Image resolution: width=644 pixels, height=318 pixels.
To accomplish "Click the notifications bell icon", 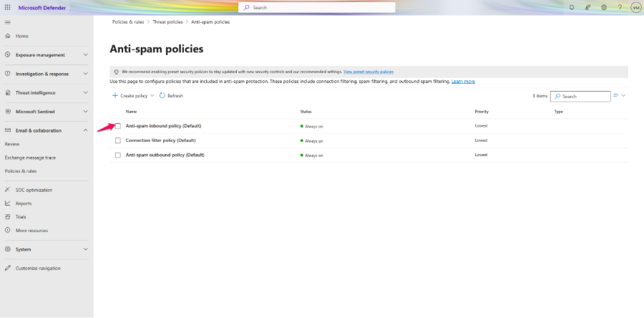I will pyautogui.click(x=572, y=7).
